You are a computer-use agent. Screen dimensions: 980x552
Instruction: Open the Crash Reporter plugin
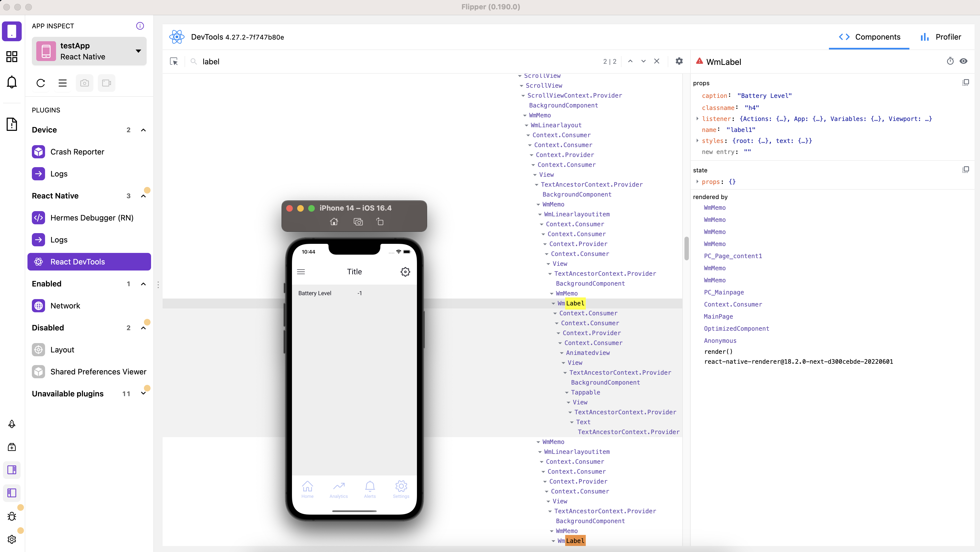point(77,151)
